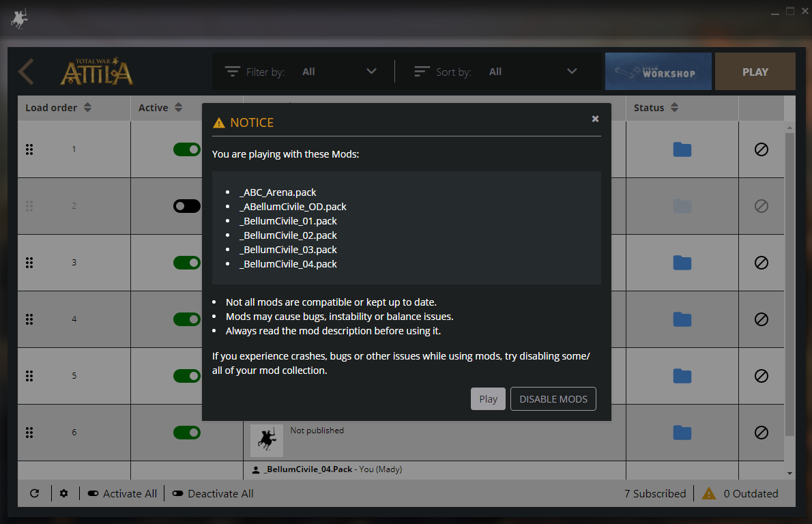Click the 7 Subscribed status text
Viewport: 812px width, 524px height.
pos(655,493)
